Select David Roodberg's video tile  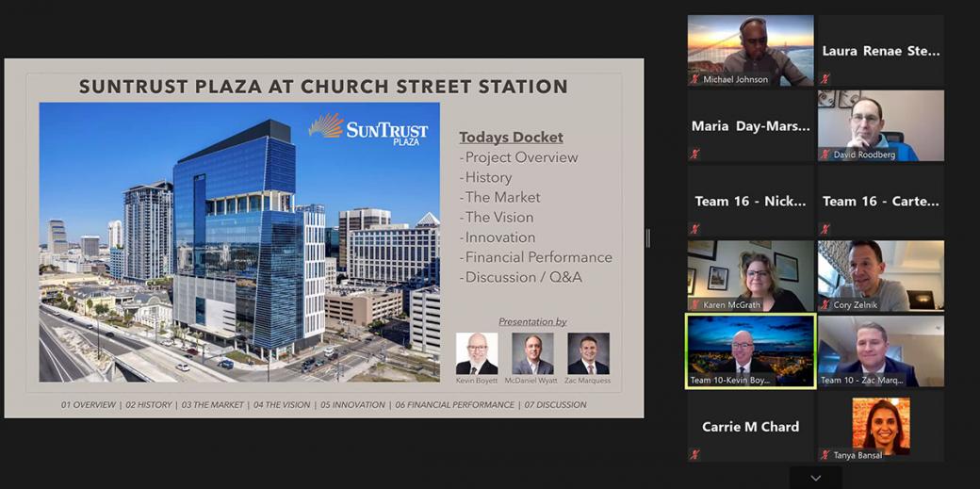881,125
